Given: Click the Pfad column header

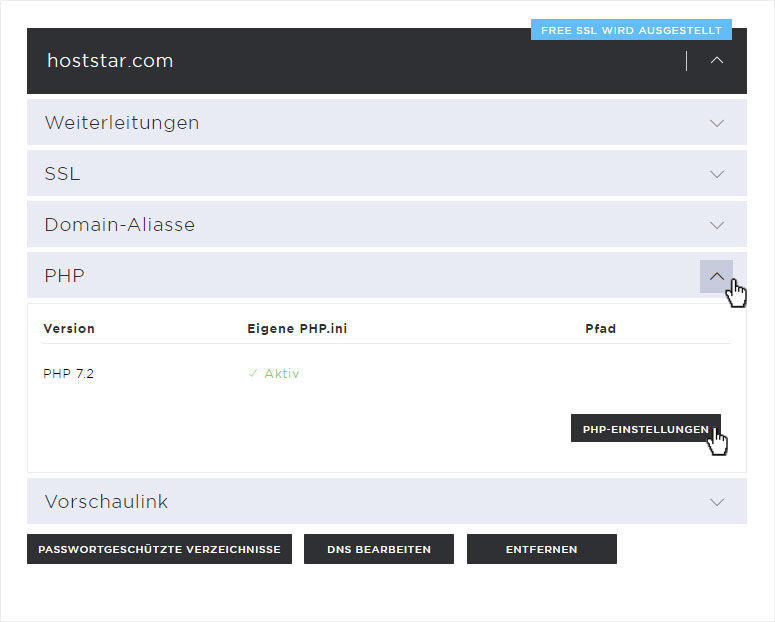Looking at the screenshot, I should (x=601, y=328).
